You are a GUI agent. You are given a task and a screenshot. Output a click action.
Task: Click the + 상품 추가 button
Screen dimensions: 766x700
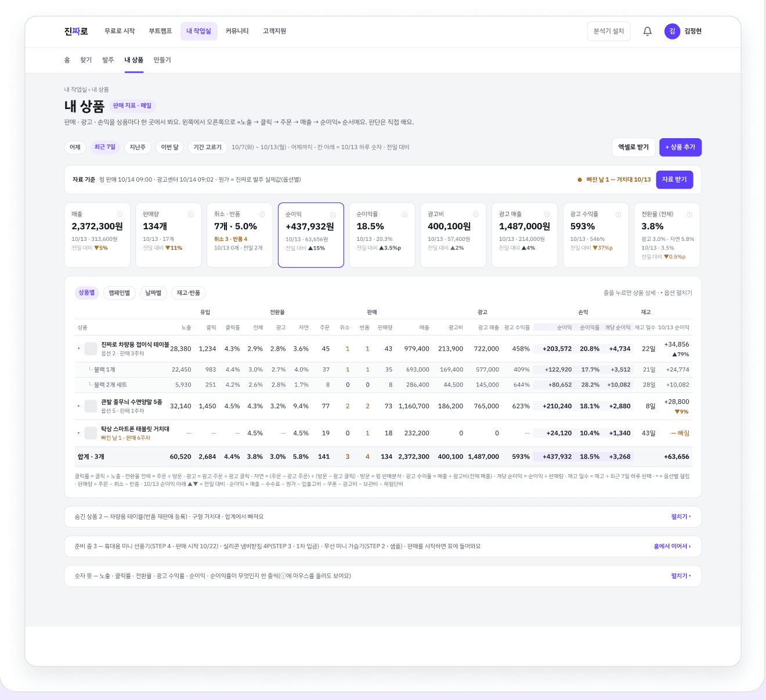[x=680, y=147]
